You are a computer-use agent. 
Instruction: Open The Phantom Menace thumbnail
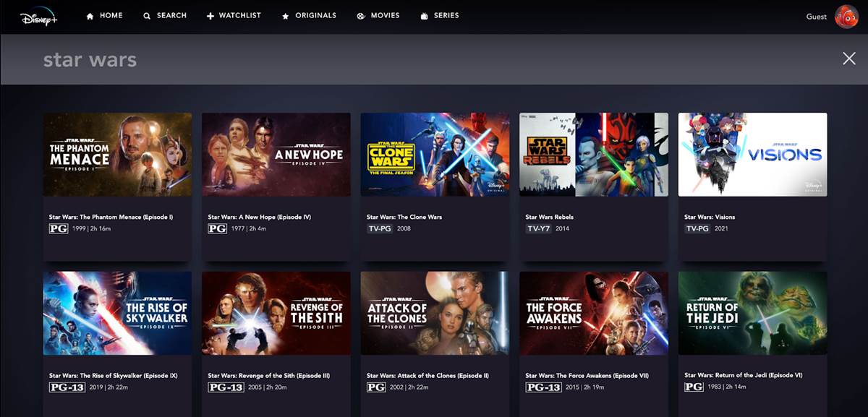[117, 155]
